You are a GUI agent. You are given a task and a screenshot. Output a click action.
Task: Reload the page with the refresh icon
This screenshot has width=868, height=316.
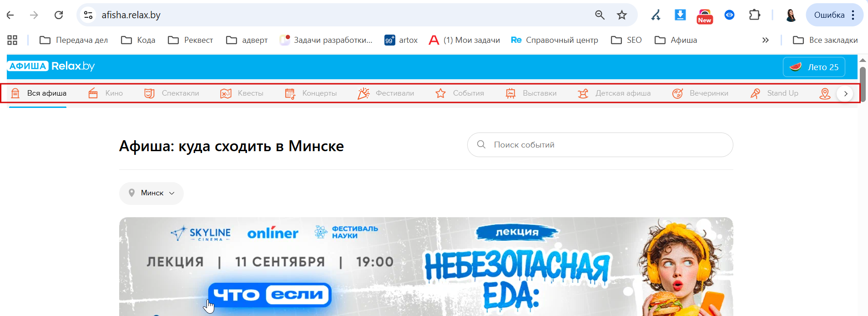click(x=59, y=15)
